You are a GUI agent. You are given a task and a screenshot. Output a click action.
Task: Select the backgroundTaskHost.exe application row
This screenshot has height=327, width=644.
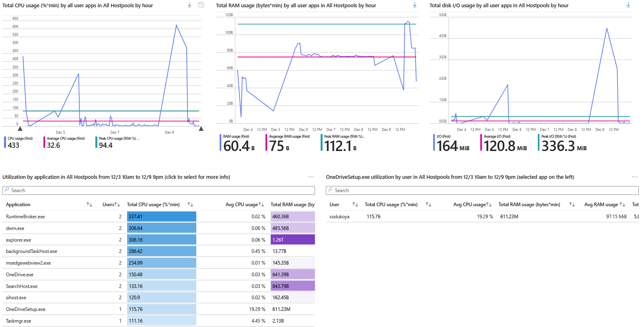pos(158,251)
